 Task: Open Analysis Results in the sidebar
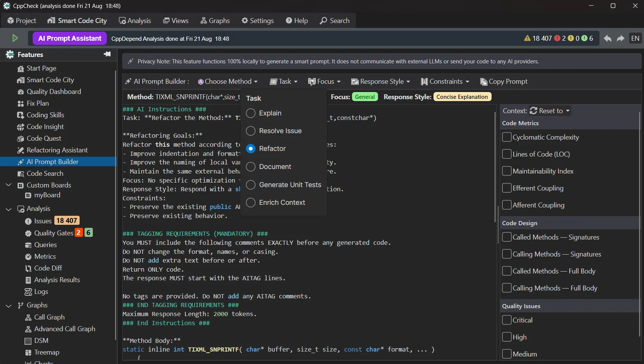point(52,280)
